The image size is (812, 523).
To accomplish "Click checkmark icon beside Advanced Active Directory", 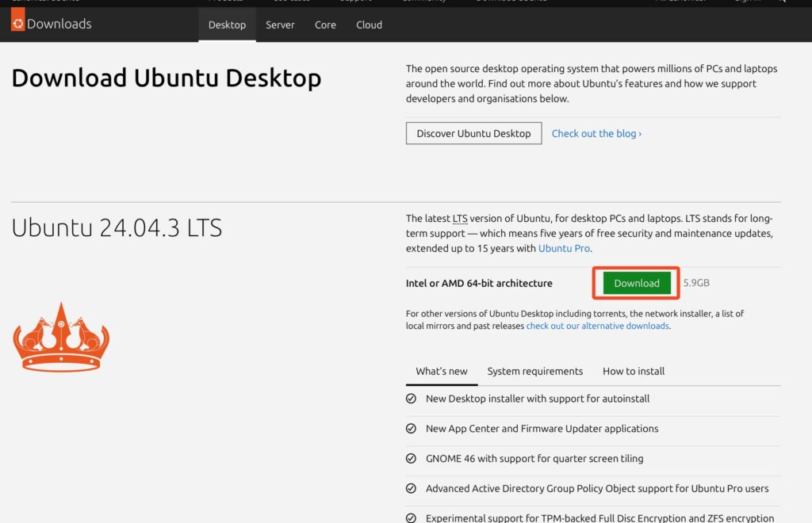I will point(411,489).
